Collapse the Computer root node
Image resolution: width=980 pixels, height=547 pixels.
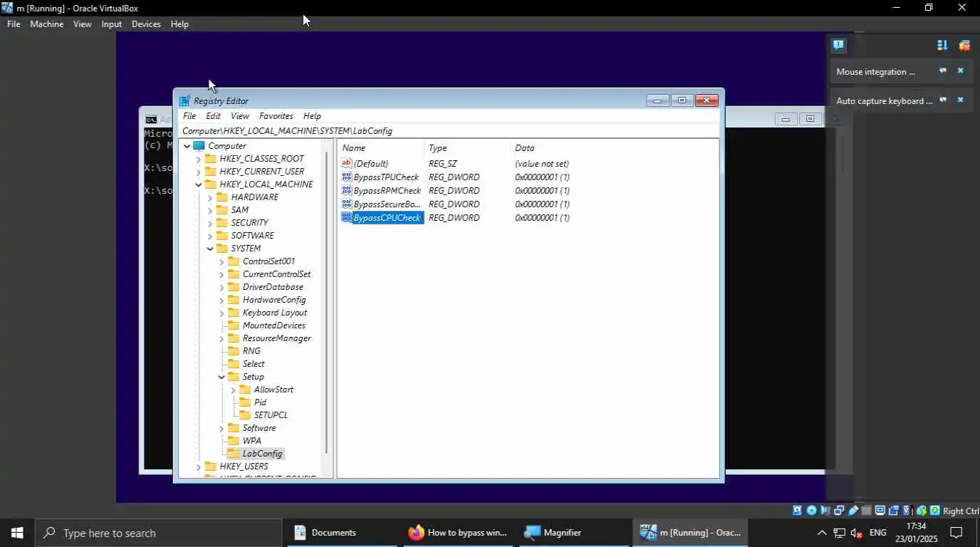pos(187,146)
